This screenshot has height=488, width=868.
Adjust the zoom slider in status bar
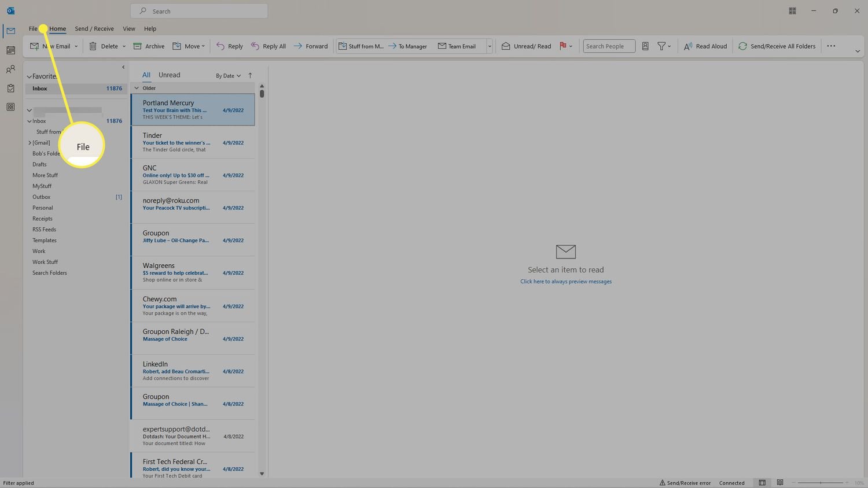click(x=820, y=483)
